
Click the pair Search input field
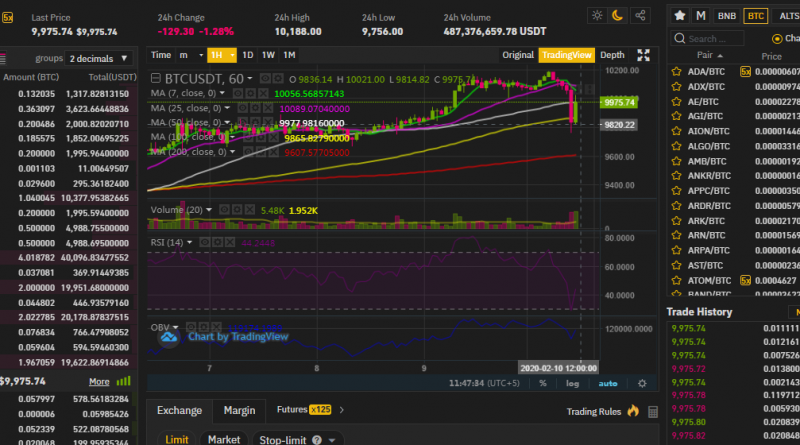tap(707, 38)
